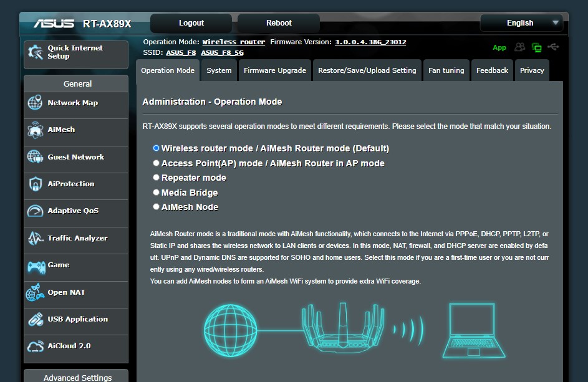Open Game menu label

click(x=59, y=265)
